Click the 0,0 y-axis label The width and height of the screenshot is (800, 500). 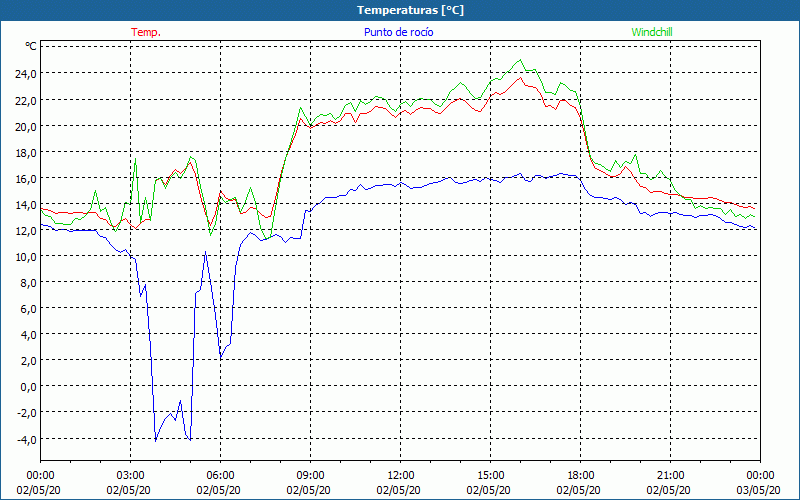pyautogui.click(x=29, y=387)
